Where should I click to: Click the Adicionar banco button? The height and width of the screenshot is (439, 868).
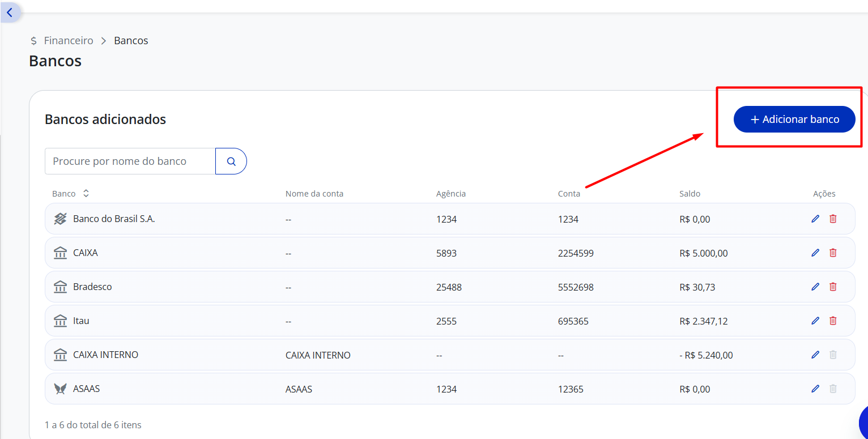[x=794, y=120]
